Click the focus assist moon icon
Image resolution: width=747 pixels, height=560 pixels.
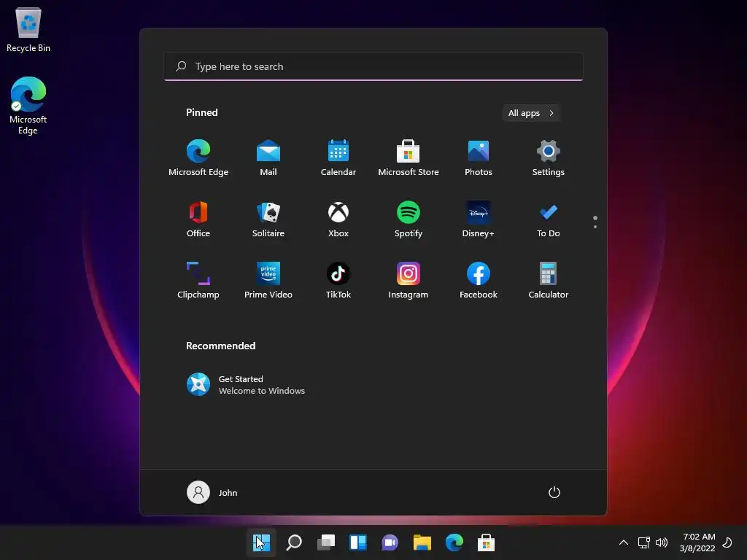click(727, 542)
